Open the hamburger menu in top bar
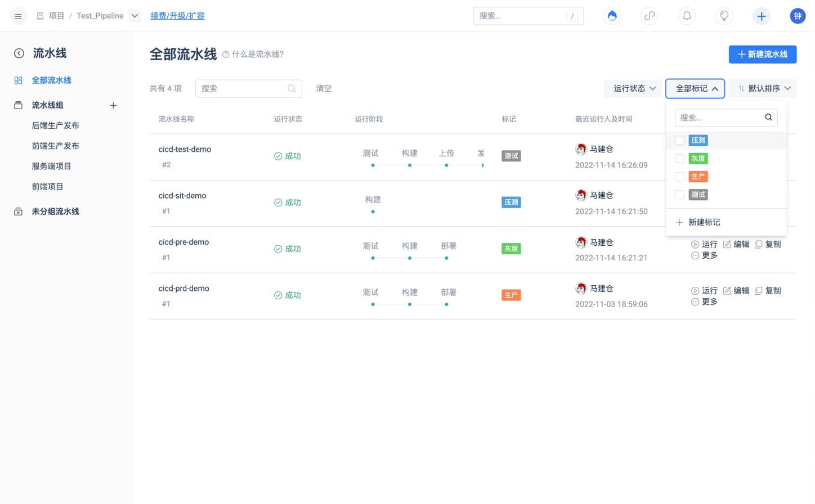815x504 pixels. (18, 16)
